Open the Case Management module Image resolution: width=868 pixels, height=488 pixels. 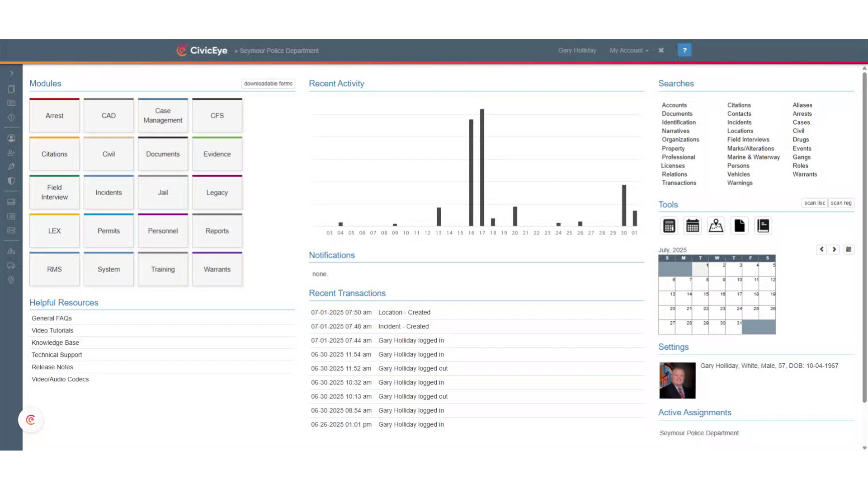[x=163, y=115]
